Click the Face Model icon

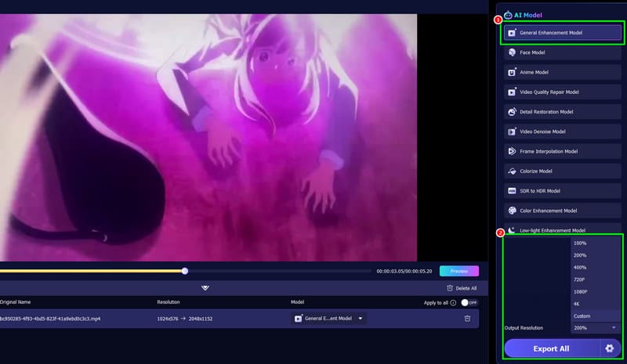[x=512, y=52]
